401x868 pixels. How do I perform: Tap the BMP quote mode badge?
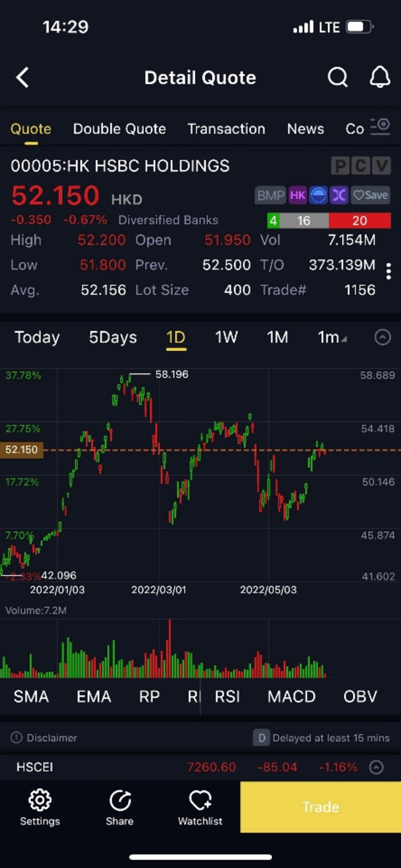[x=270, y=195]
